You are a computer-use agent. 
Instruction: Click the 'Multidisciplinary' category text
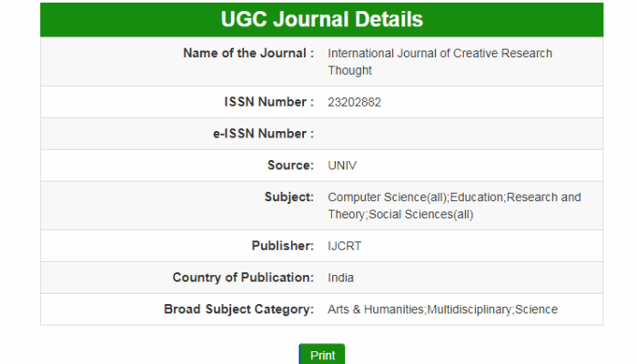(470, 309)
